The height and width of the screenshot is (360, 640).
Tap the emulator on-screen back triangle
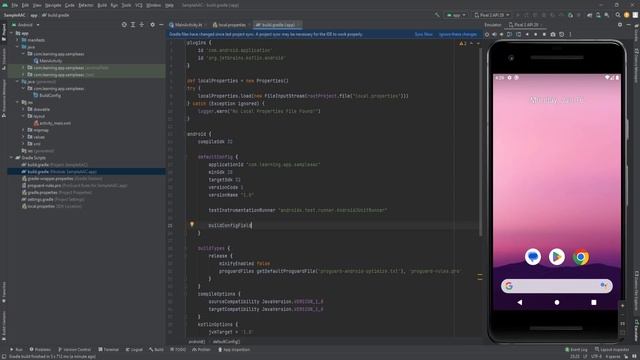(520, 302)
